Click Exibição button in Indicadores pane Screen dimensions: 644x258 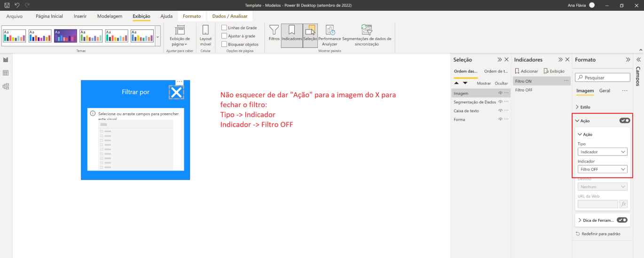click(554, 71)
